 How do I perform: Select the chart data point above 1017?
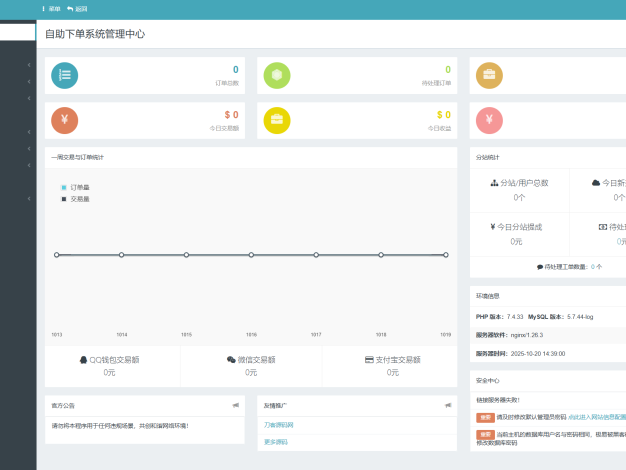click(x=316, y=255)
